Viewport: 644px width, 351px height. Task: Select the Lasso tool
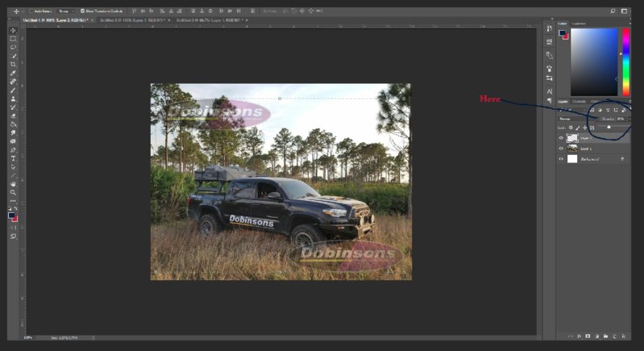[13, 48]
